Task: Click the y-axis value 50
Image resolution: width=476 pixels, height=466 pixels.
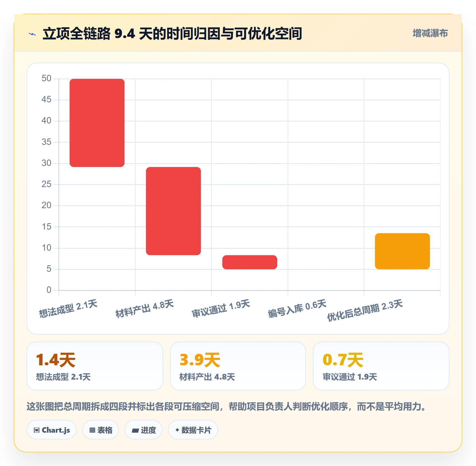Action: point(47,79)
